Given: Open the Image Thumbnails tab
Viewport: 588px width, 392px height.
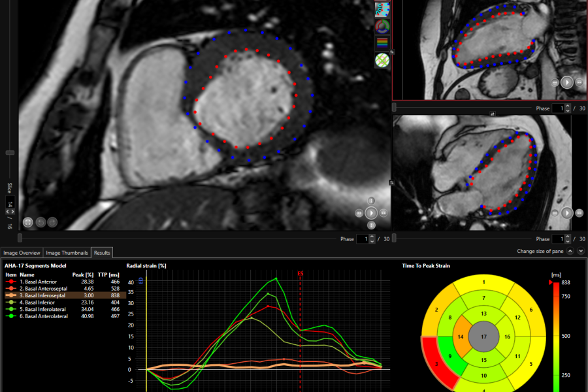Looking at the screenshot, I should click(x=67, y=252).
